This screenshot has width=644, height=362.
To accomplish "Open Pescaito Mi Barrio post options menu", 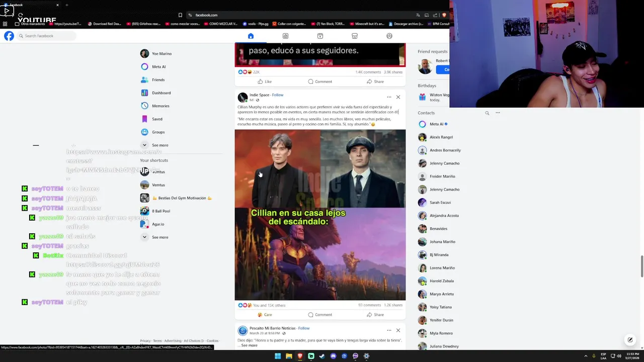I will point(389,330).
